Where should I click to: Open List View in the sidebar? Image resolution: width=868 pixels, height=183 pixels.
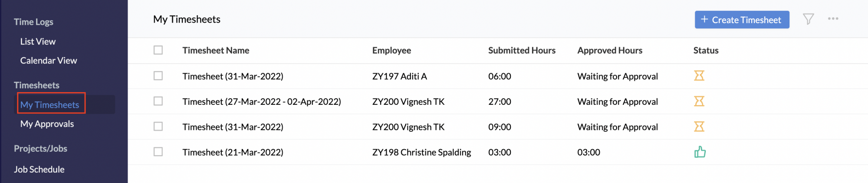38,41
